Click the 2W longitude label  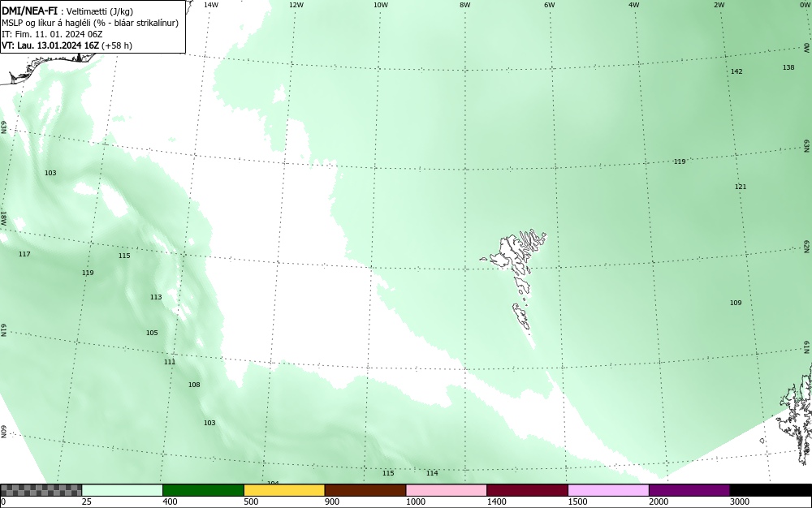pos(719,5)
